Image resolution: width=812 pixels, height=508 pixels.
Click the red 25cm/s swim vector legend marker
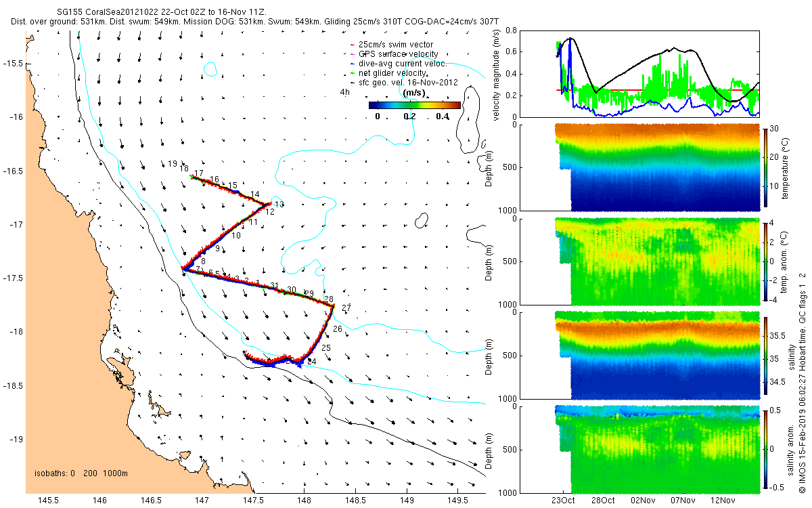tap(351, 45)
